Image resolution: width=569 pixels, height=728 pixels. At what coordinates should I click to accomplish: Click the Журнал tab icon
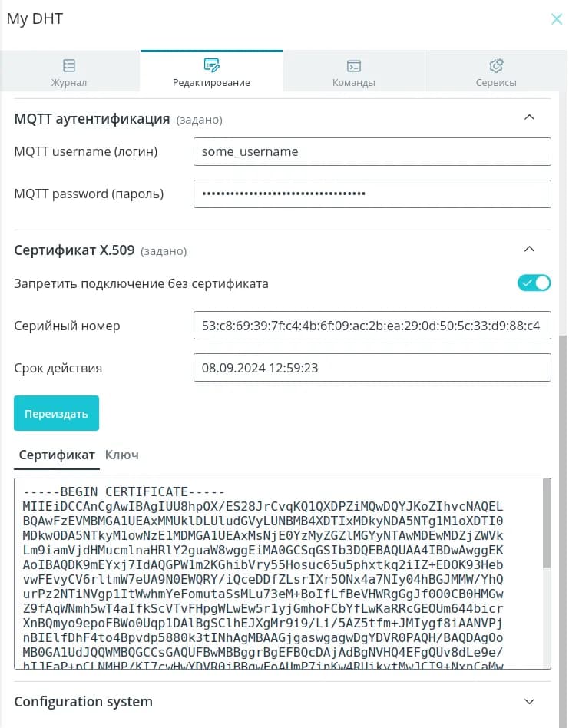(x=69, y=65)
